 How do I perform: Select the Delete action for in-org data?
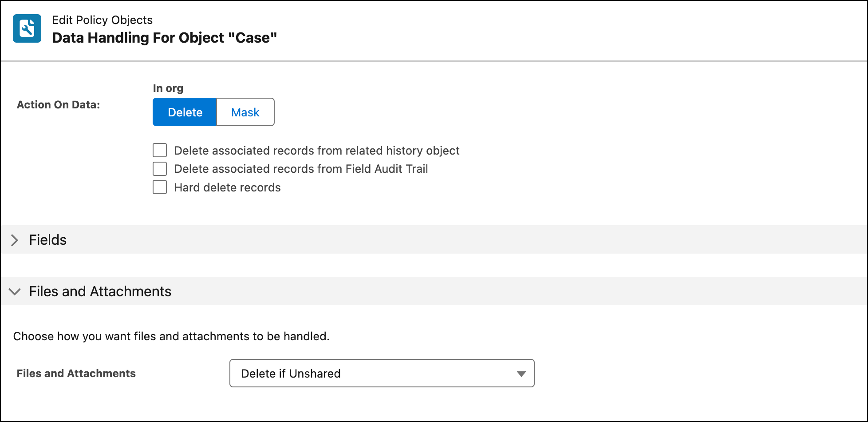[x=185, y=112]
